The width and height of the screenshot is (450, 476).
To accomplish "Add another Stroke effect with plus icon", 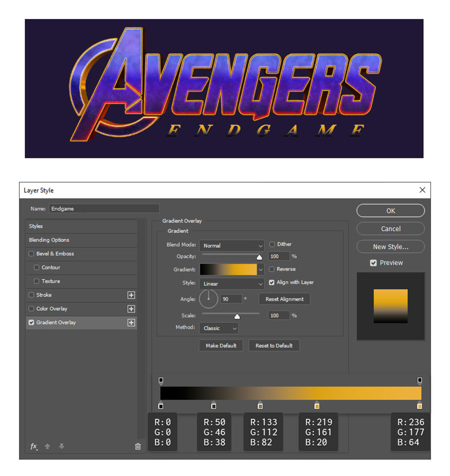I will pos(131,295).
